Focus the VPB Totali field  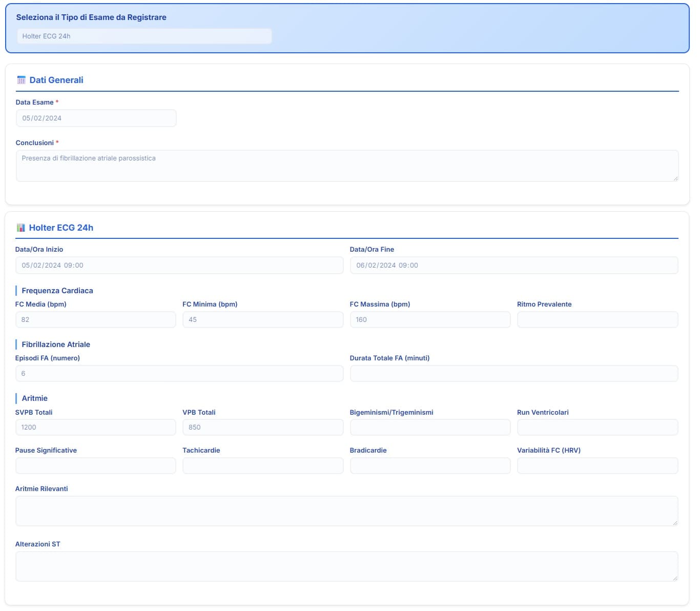[262, 427]
